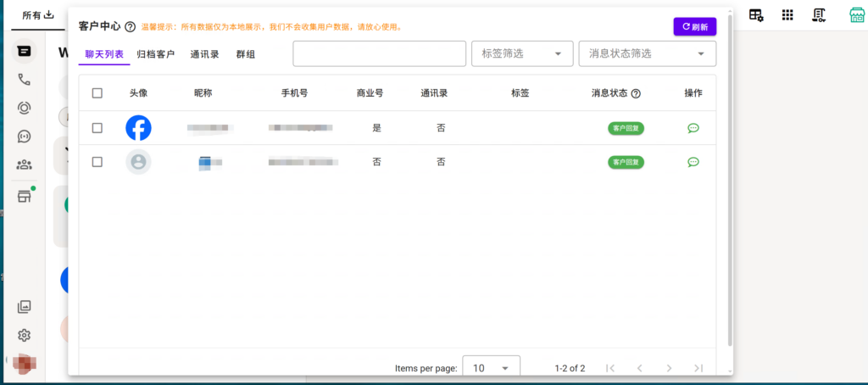This screenshot has width=868, height=385.
Task: Click the grey default person avatar
Action: [x=138, y=162]
